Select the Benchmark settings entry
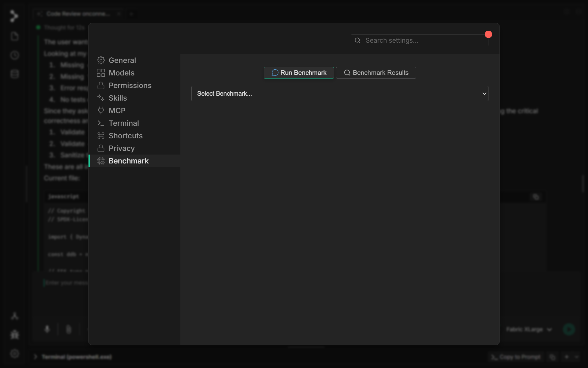Image resolution: width=588 pixels, height=368 pixels. click(134, 161)
